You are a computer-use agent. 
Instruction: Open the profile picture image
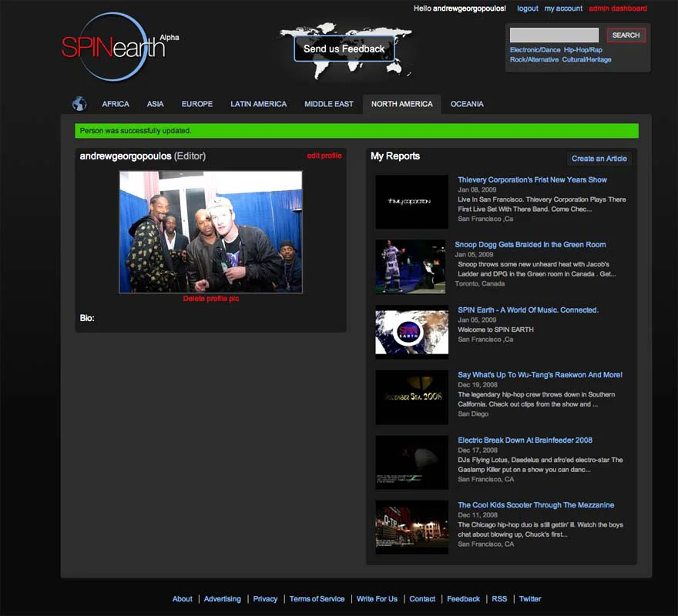pos(211,232)
